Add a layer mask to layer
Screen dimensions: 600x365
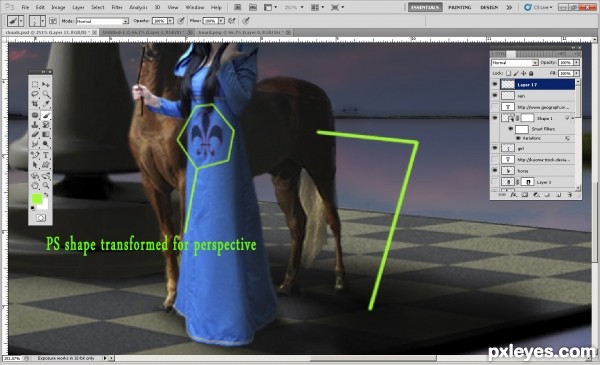[x=525, y=195]
